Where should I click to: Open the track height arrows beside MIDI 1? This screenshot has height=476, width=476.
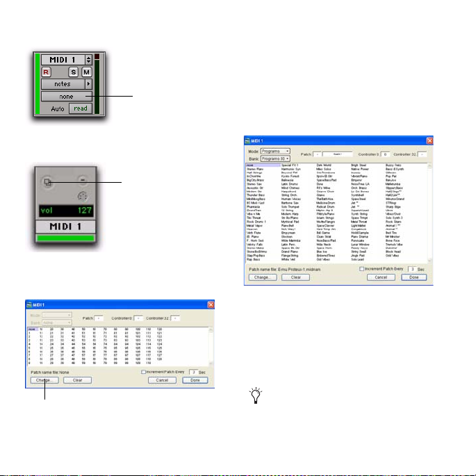[88, 60]
